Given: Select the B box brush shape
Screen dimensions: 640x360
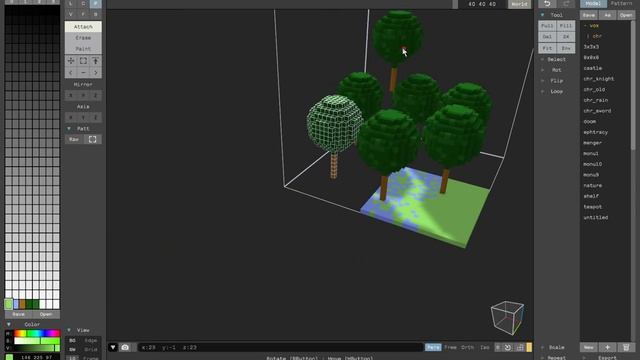Looking at the screenshot, I should (x=96, y=14).
